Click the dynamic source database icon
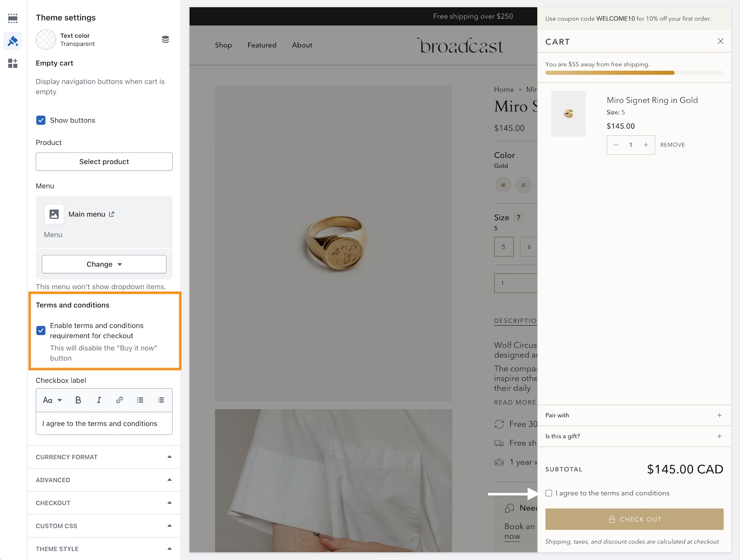Screen dimensions: 740x560 [x=165, y=39]
